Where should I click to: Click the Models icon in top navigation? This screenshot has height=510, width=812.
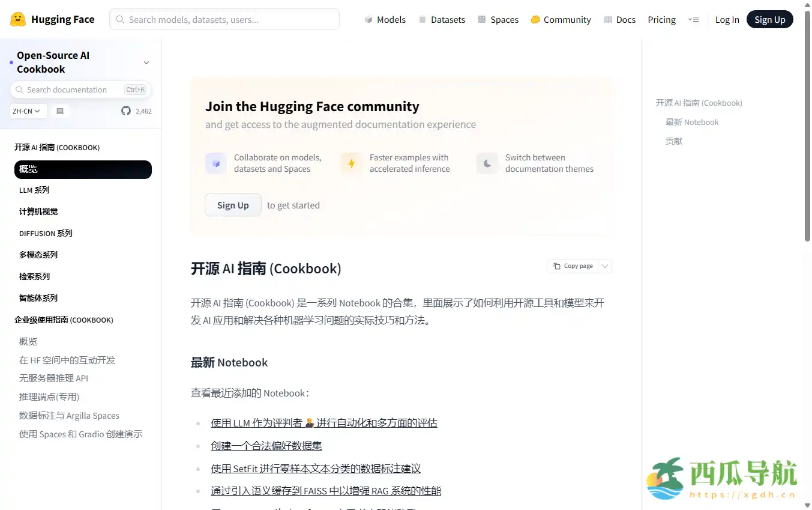pyautogui.click(x=369, y=19)
